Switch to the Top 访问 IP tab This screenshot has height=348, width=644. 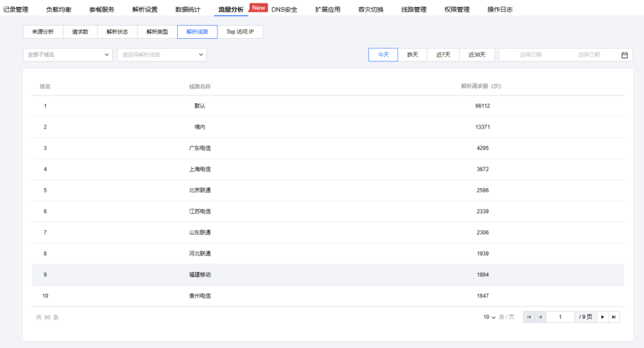pyautogui.click(x=240, y=32)
